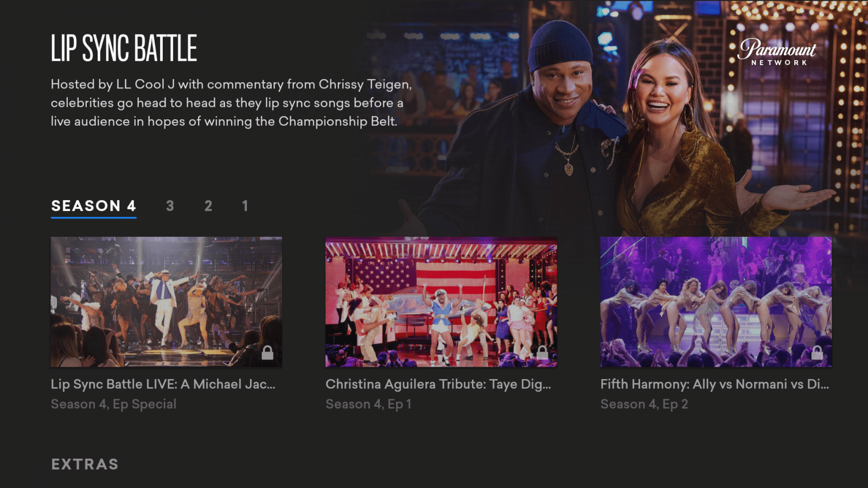Image resolution: width=868 pixels, height=488 pixels.
Task: Click 'Christina Aguilera Tribute: Taye Dig...' title
Action: [438, 384]
